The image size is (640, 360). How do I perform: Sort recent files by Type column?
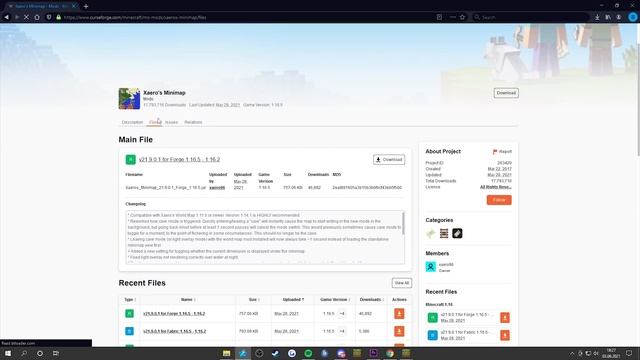[130, 300]
